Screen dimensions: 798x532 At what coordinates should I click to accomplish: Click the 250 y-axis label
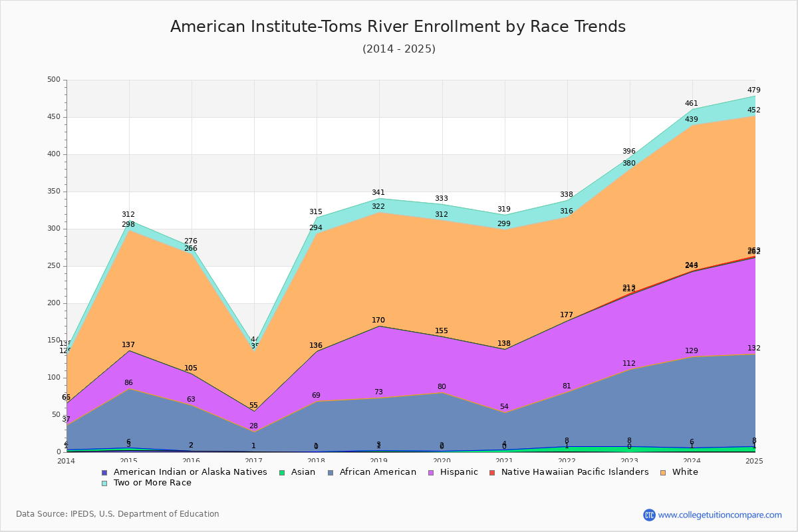pos(54,266)
